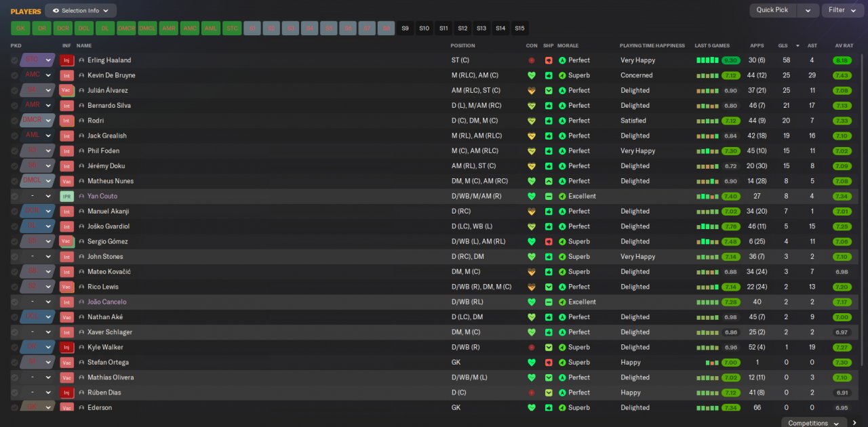Image resolution: width=868 pixels, height=427 pixels.
Task: Click Matheus Nunes's match sharpness icon
Action: point(549,181)
